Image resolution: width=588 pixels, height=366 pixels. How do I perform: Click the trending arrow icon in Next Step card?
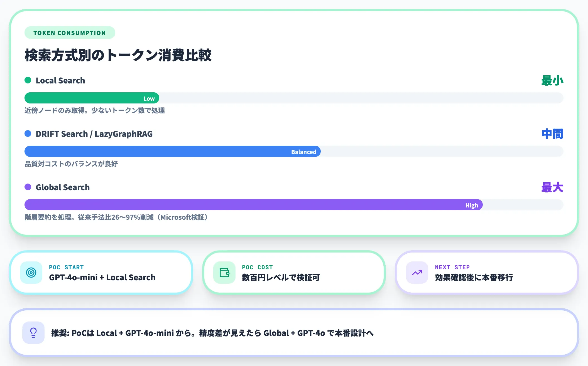(417, 273)
